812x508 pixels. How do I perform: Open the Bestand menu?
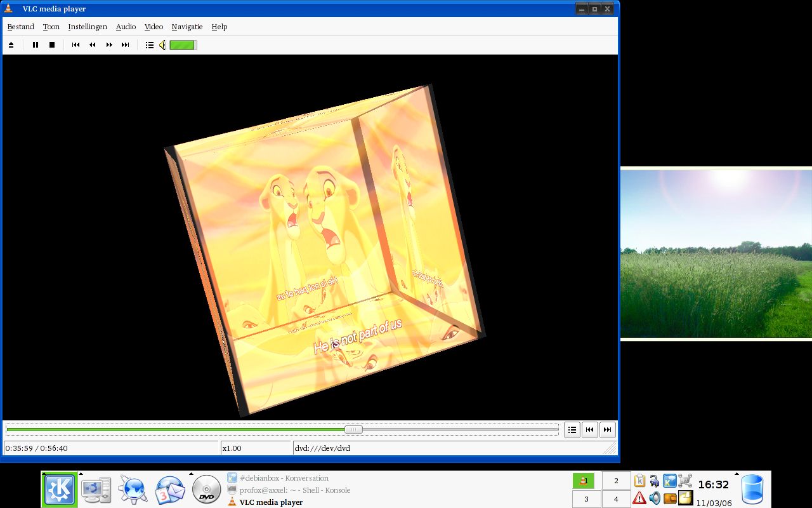21,27
